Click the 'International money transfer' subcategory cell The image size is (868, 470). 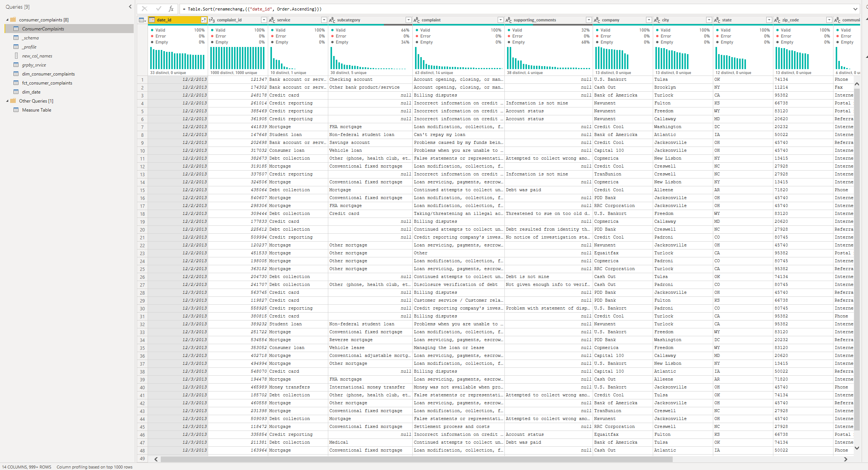click(x=370, y=387)
